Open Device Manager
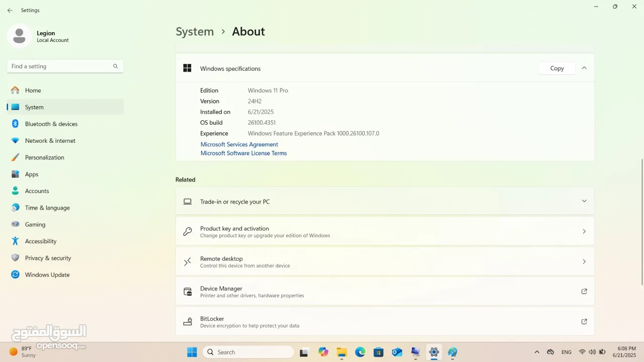The height and width of the screenshot is (362, 644). click(385, 292)
